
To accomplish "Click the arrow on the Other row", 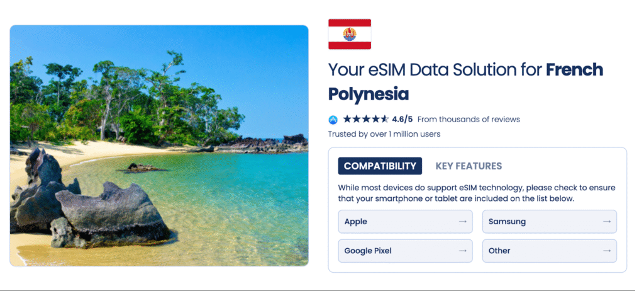I will (x=606, y=251).
